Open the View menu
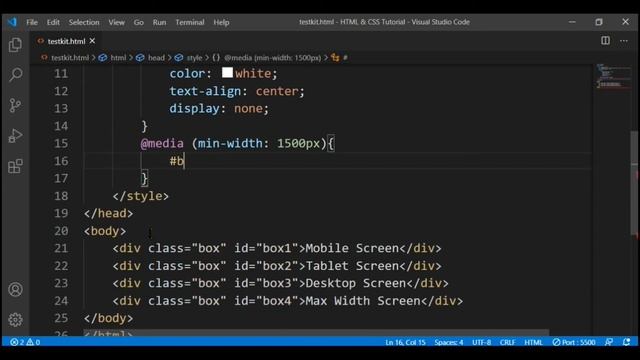Viewport: 640px width, 360px height. pyautogui.click(x=116, y=22)
